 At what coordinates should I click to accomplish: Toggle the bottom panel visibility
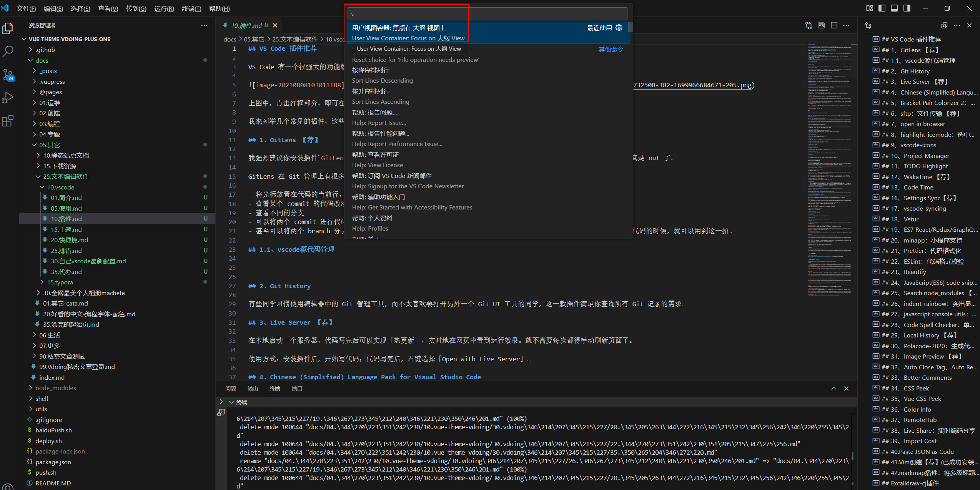(x=894, y=8)
